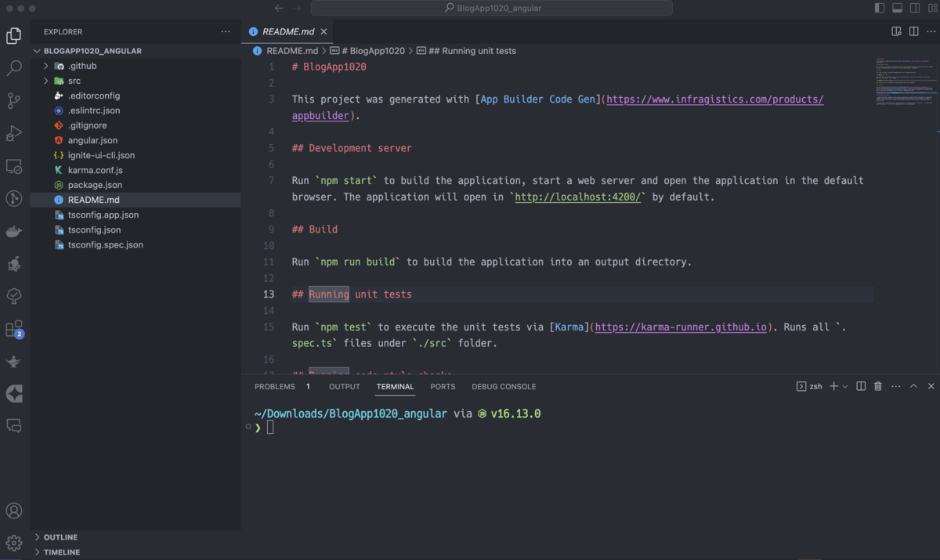940x560 pixels.
Task: Toggle bottom panel visibility
Action: [x=897, y=8]
